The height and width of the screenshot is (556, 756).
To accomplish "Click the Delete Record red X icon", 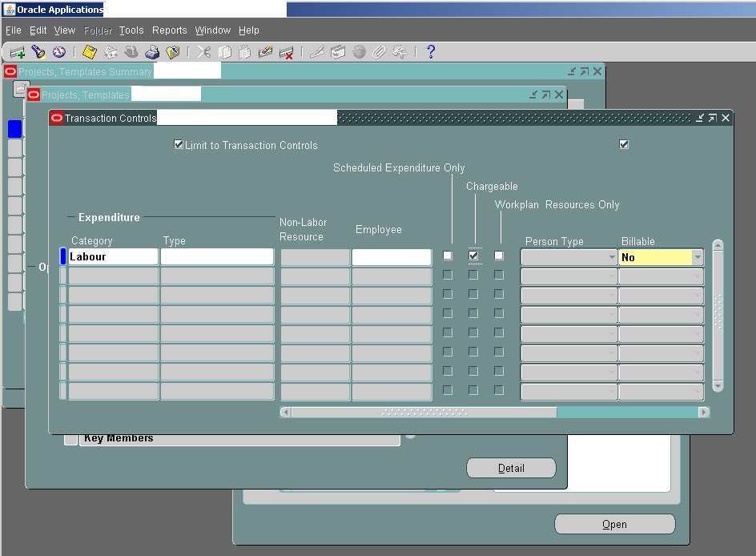I will pos(286,52).
